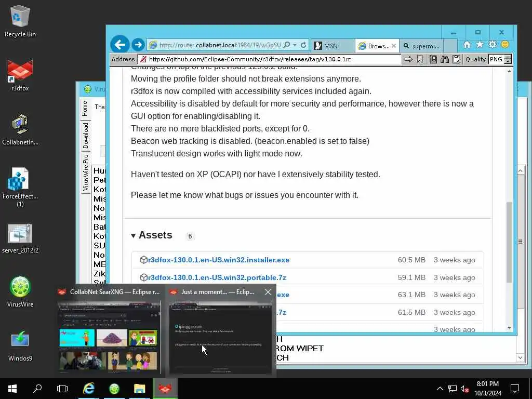Click the 63.1 MB size text

[x=411, y=295]
